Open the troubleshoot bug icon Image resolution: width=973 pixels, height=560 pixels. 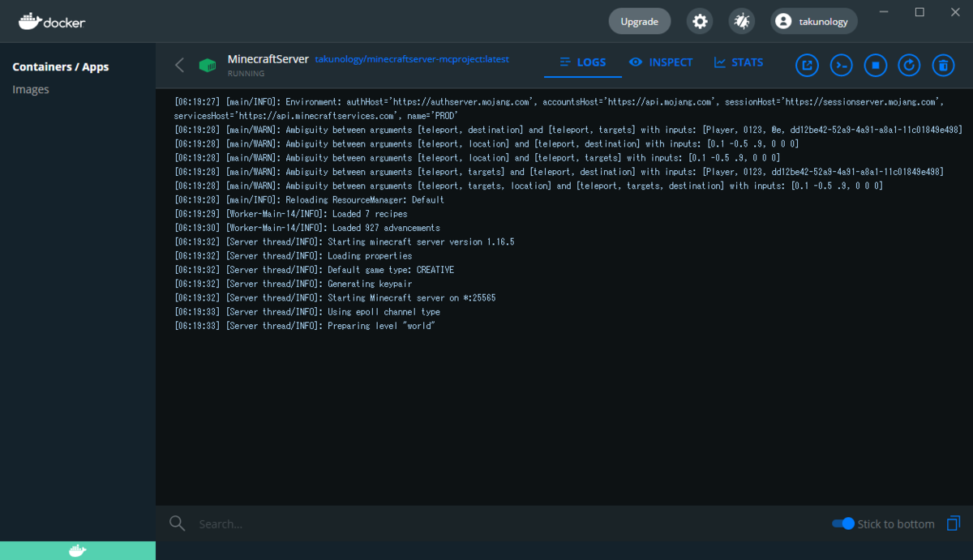coord(742,21)
